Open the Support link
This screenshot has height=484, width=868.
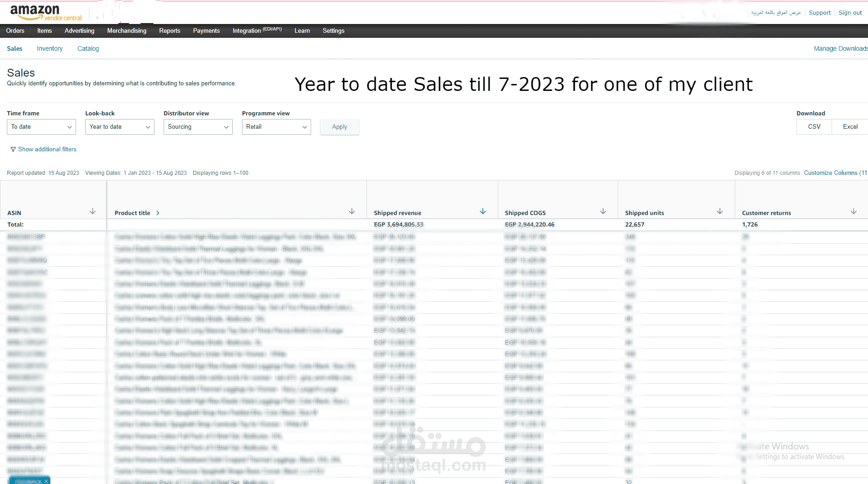[x=820, y=13]
